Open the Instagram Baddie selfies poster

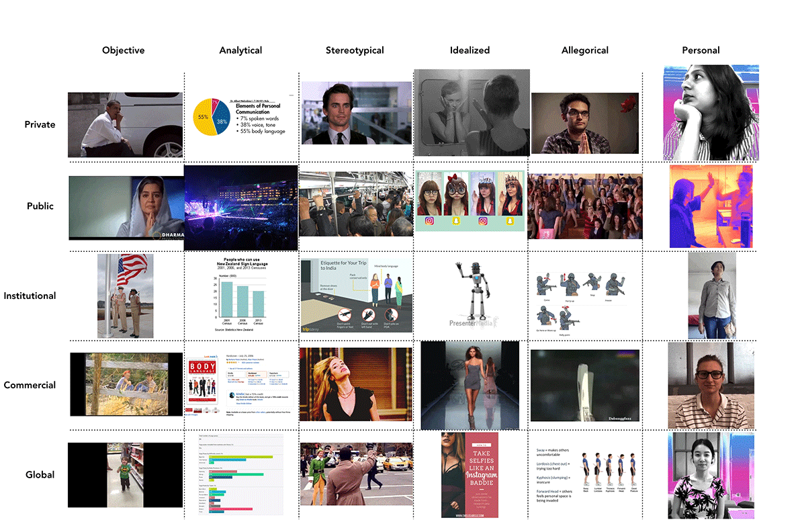click(470, 475)
